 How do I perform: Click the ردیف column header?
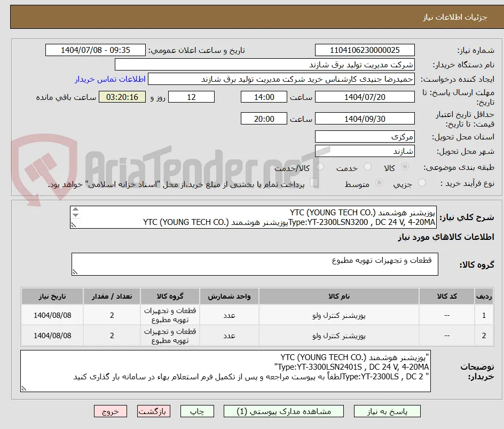tap(484, 296)
